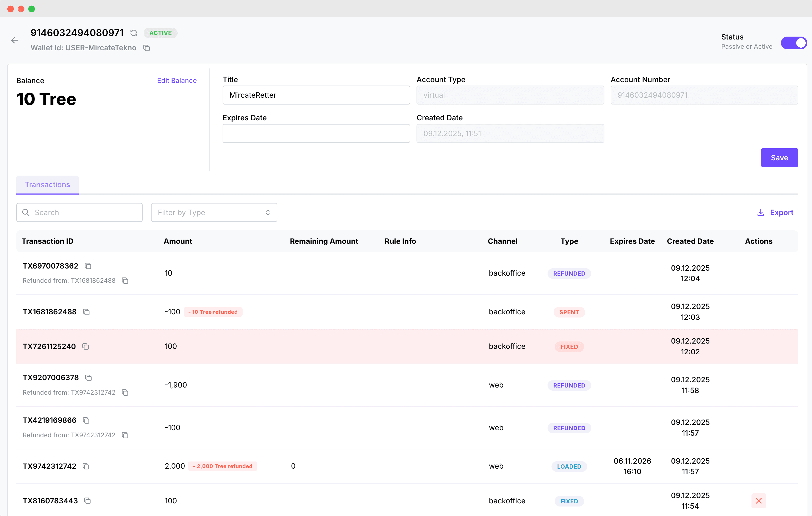Click the Export link

781,212
